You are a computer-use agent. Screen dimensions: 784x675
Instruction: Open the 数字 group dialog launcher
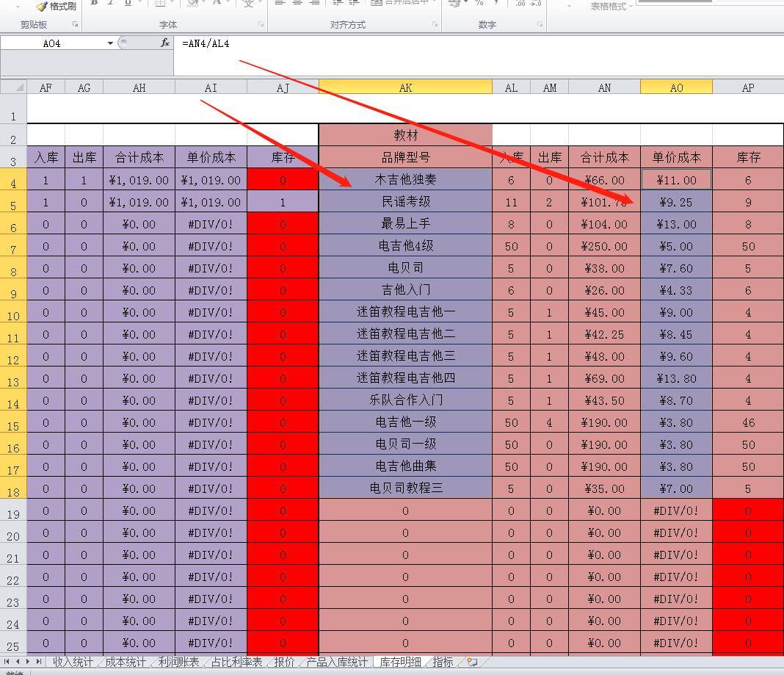(x=540, y=24)
